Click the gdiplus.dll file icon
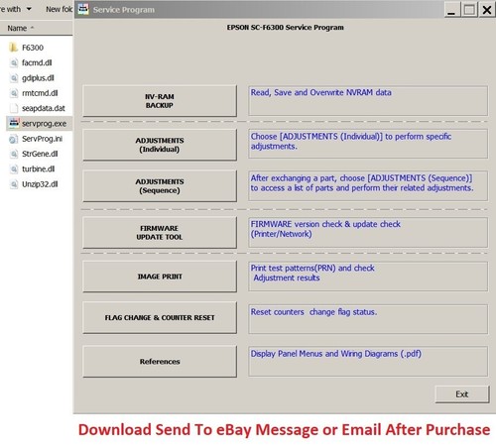Image resolution: width=496 pixels, height=448 pixels. [14, 78]
